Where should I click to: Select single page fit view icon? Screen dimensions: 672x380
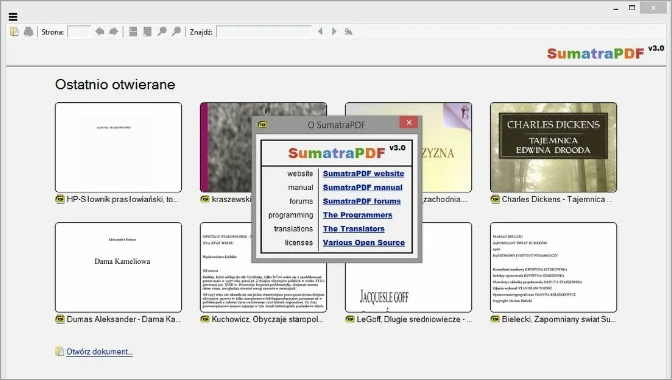147,32
